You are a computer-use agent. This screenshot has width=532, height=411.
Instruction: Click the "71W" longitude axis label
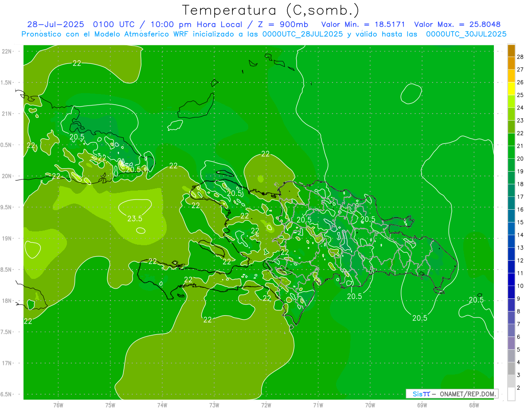click(318, 405)
